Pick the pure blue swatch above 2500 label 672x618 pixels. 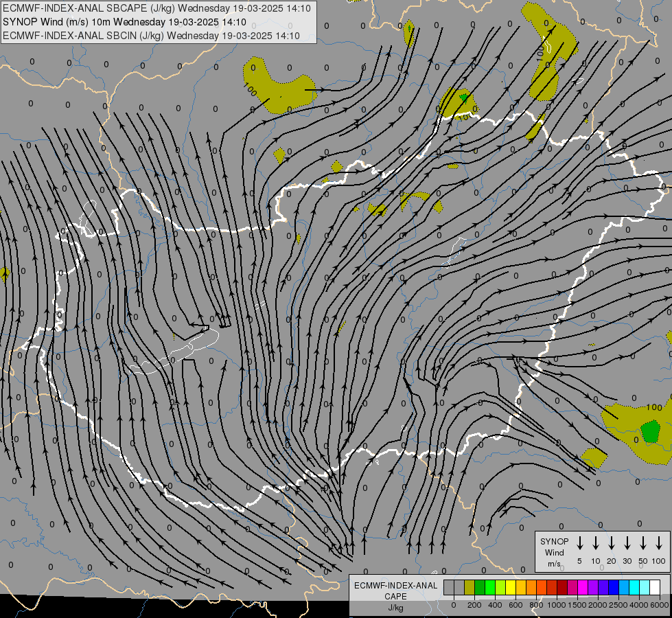pyautogui.click(x=614, y=587)
